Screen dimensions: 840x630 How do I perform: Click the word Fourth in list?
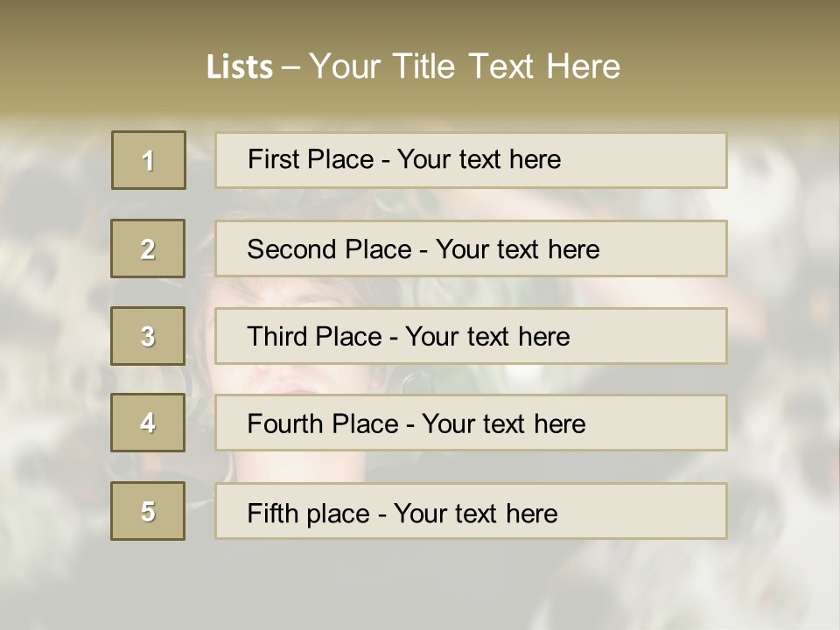click(x=283, y=424)
